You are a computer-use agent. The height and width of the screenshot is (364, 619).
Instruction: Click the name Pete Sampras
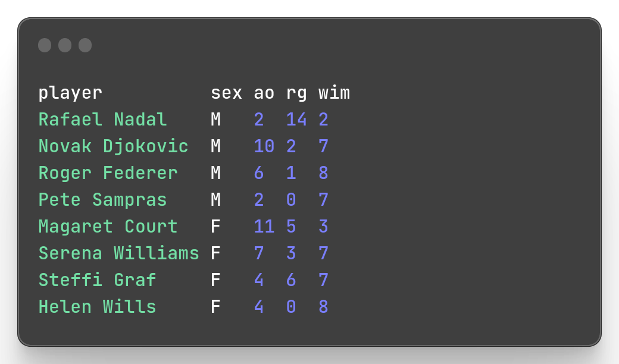point(102,200)
